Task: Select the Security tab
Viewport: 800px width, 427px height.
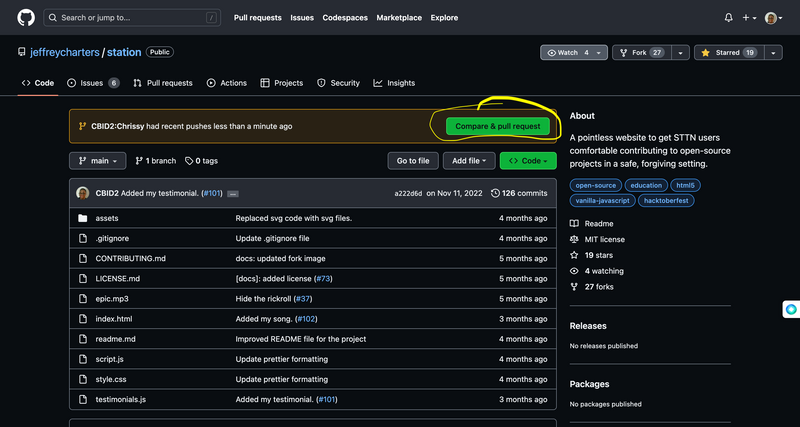Action: point(338,83)
